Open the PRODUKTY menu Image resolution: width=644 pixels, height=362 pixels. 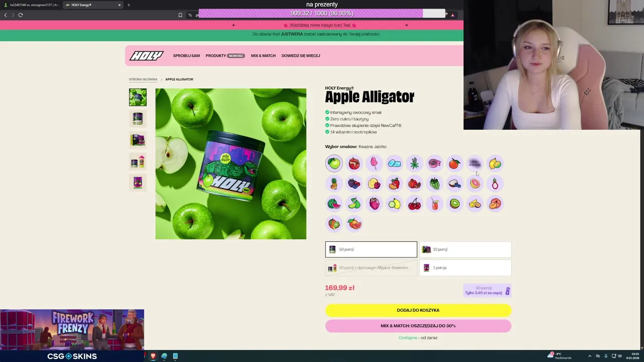225,56
